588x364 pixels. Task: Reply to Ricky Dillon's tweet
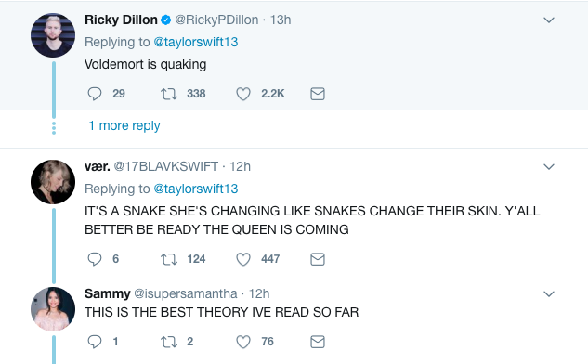[x=95, y=94]
